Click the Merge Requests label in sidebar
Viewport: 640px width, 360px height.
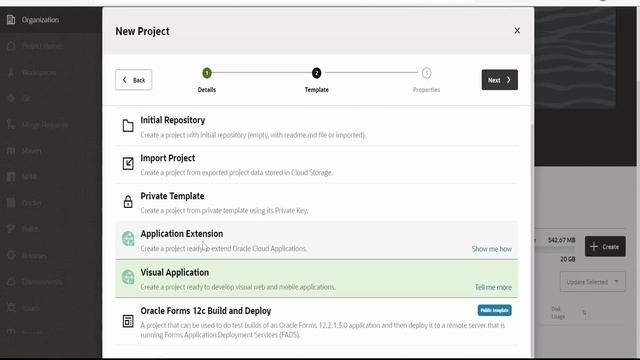coord(45,124)
